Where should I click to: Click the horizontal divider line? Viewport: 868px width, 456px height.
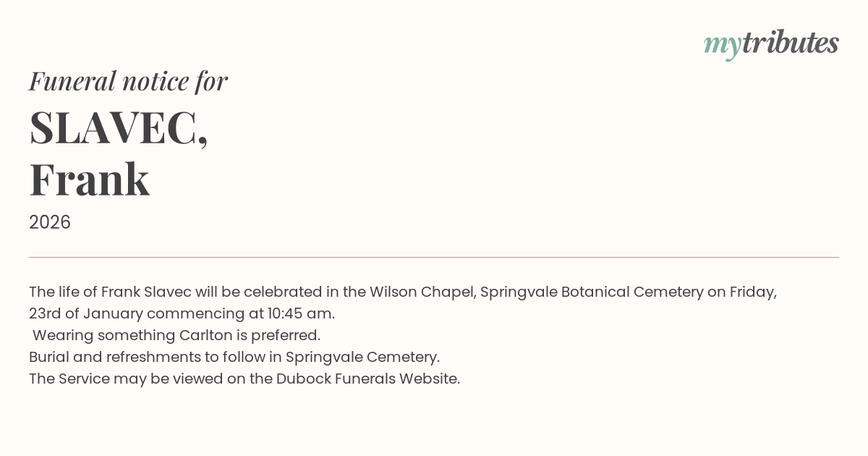tap(434, 257)
